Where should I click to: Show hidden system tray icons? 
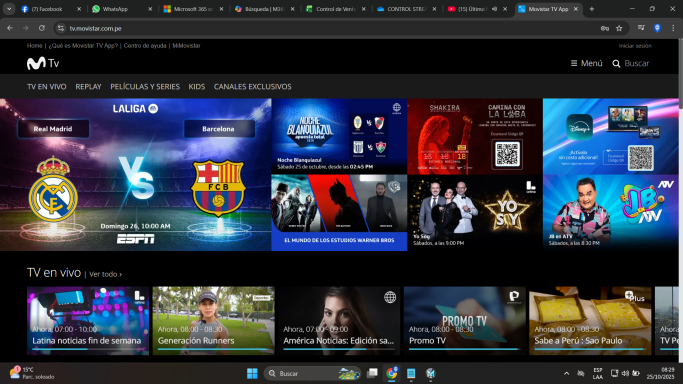(566, 374)
